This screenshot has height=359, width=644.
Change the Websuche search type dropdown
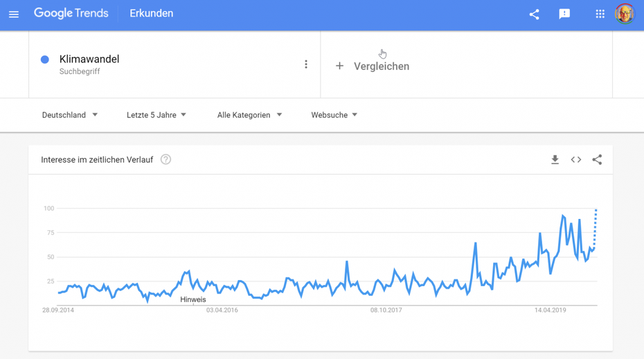coord(334,115)
